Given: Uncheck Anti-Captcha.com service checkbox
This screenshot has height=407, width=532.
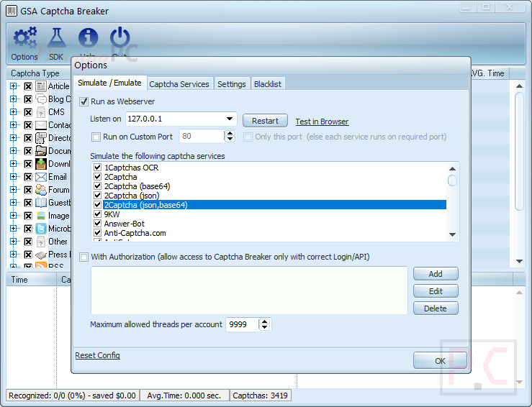Looking at the screenshot, I should pos(98,233).
